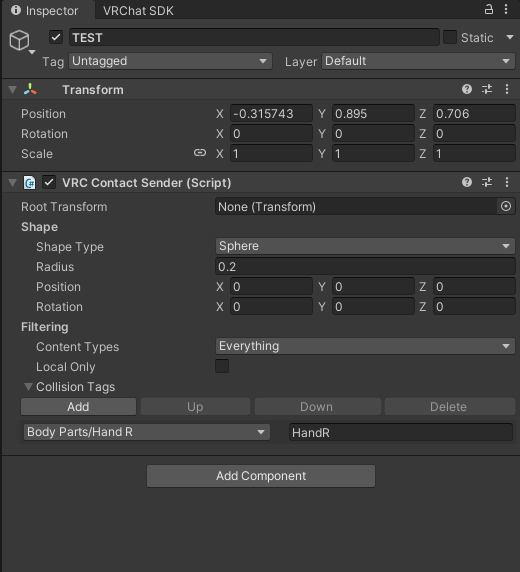Click the Radius value field
The image size is (520, 572).
click(x=365, y=267)
